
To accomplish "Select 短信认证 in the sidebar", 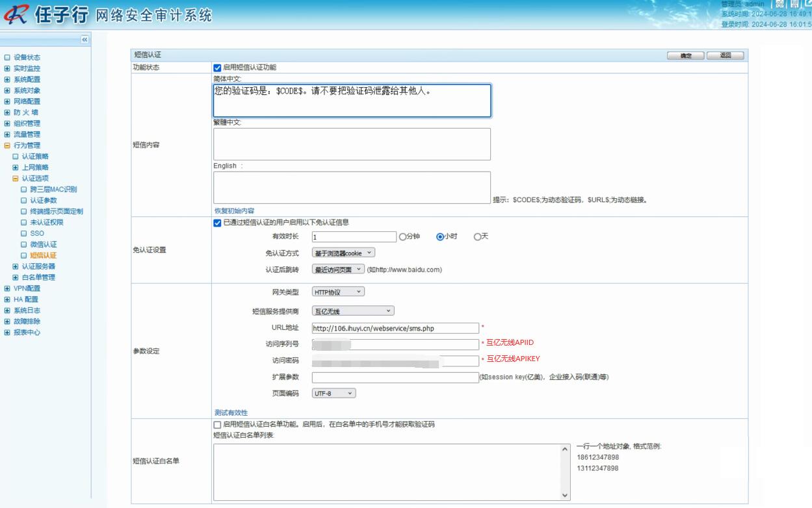I will [x=44, y=255].
